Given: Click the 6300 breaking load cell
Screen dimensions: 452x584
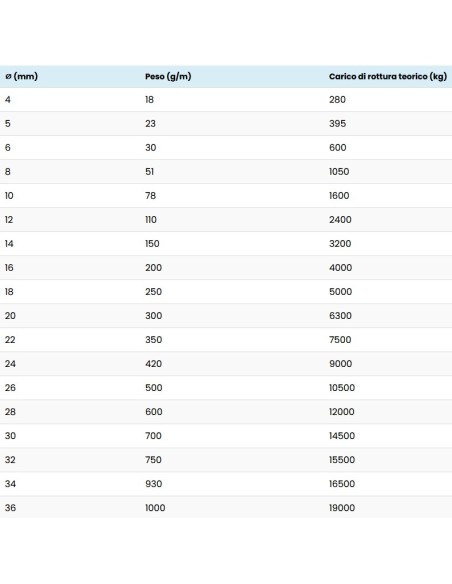Looking at the screenshot, I should [x=340, y=316].
